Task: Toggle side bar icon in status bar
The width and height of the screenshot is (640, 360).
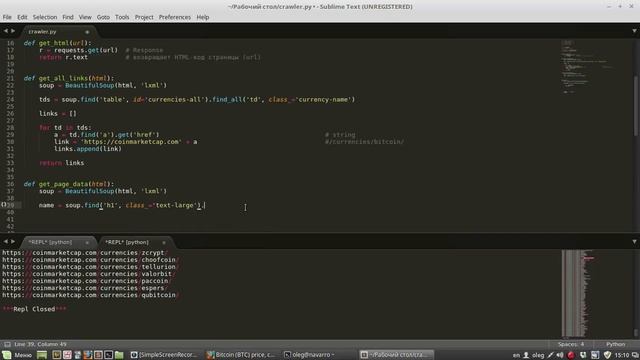Action: tap(7, 344)
